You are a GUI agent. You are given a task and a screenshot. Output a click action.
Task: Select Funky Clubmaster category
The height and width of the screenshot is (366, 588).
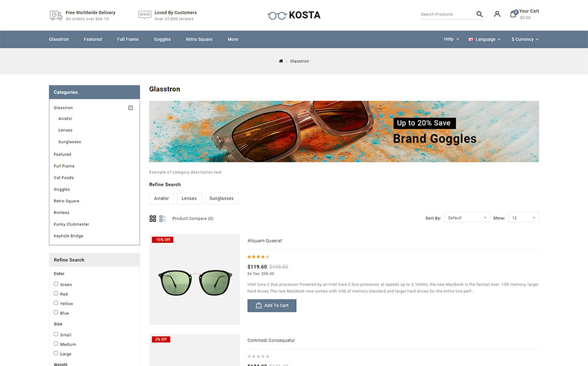coord(71,224)
